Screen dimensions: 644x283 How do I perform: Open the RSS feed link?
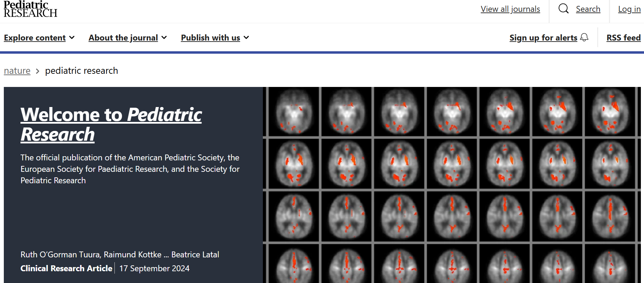(x=624, y=38)
